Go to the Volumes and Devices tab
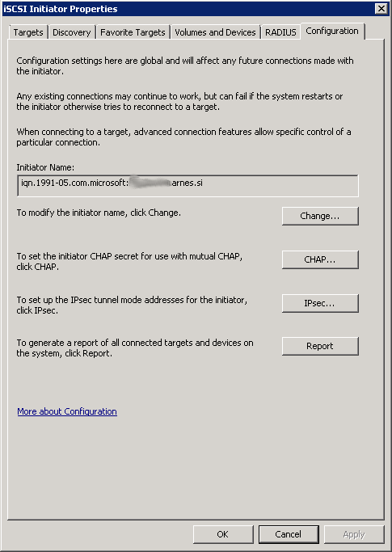The image size is (392, 552). tap(215, 32)
